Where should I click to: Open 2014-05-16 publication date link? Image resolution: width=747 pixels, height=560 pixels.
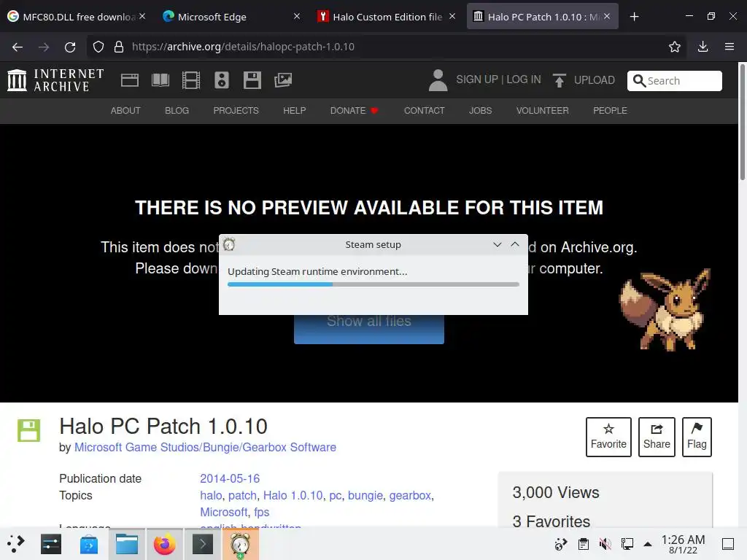230,478
